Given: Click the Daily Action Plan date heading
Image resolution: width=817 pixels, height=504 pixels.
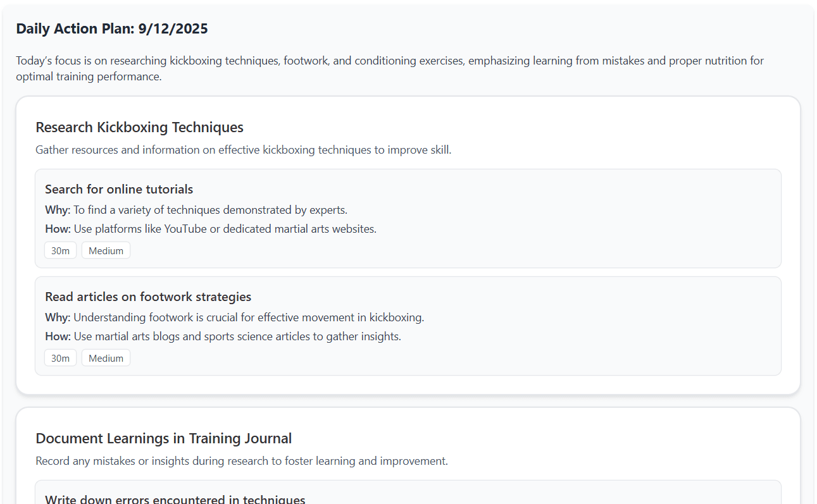Looking at the screenshot, I should [112, 28].
